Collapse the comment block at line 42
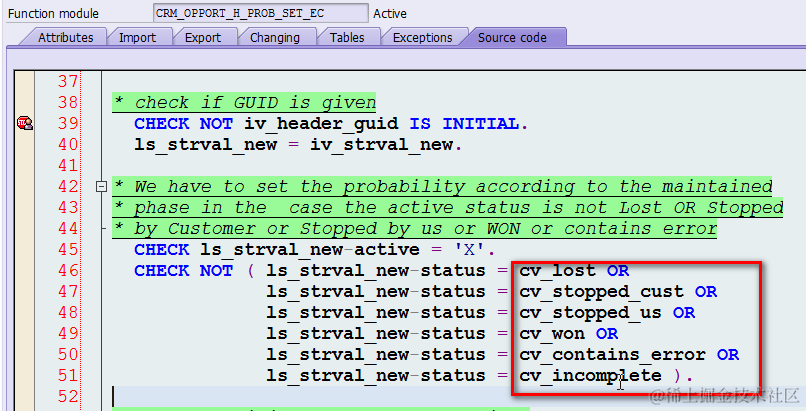Screen dimensions: 806x411 point(101,186)
